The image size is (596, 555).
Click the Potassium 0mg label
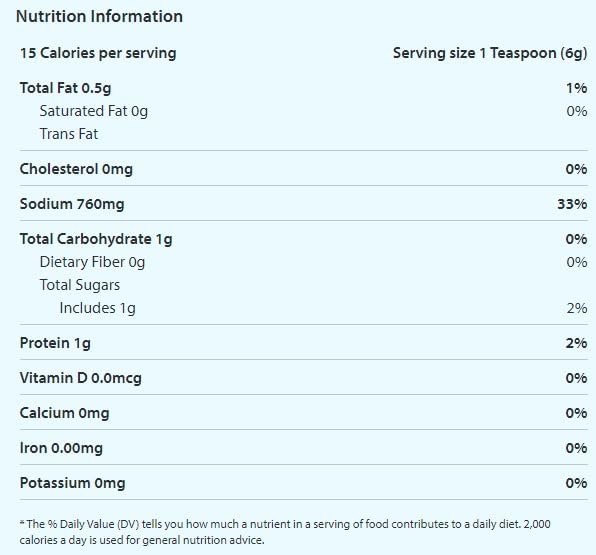click(72, 483)
